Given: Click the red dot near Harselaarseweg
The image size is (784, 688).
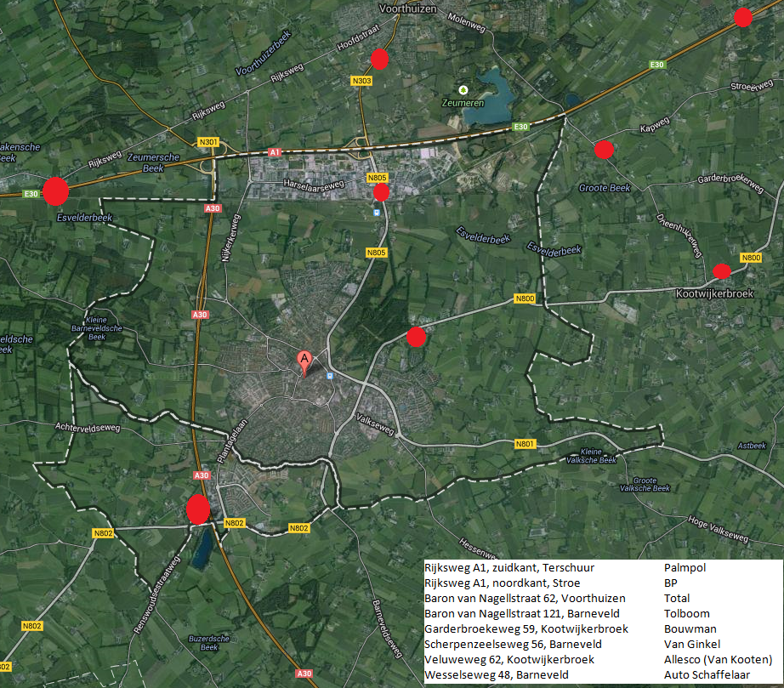Looking at the screenshot, I should pos(381,193).
